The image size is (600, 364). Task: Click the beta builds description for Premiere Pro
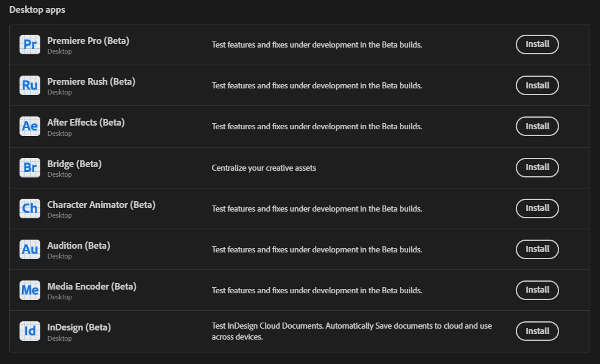click(x=317, y=45)
